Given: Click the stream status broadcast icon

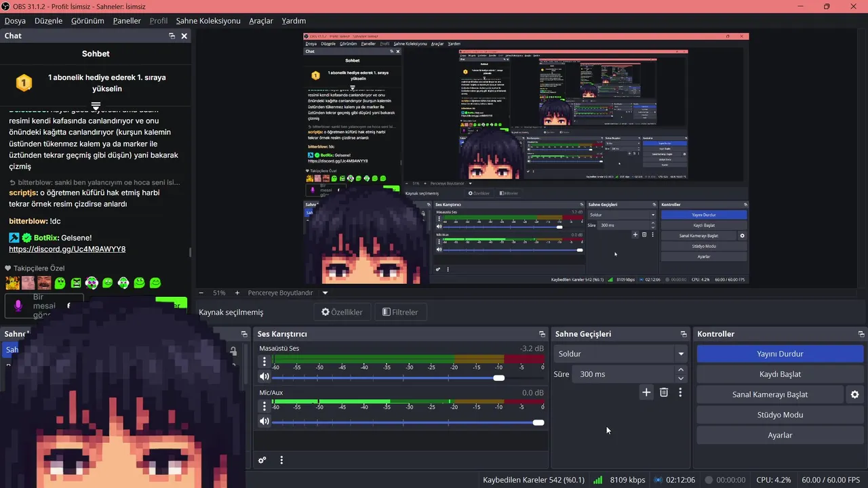Looking at the screenshot, I should point(658,480).
